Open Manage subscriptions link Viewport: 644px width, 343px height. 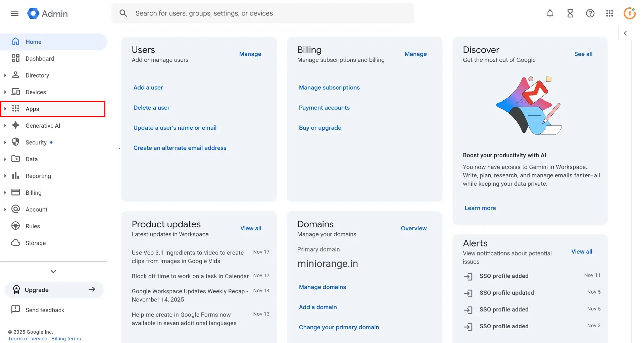coord(329,87)
